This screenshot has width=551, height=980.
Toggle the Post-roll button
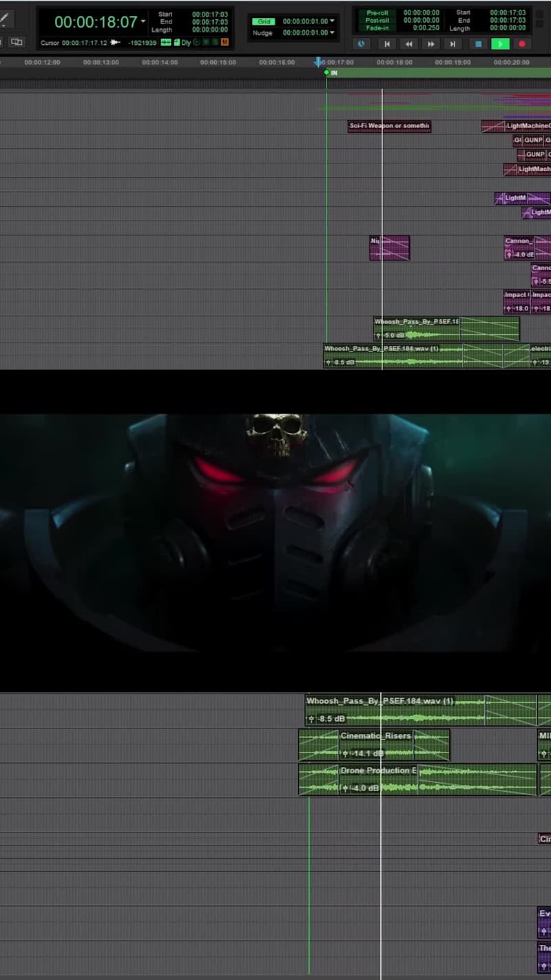click(377, 21)
